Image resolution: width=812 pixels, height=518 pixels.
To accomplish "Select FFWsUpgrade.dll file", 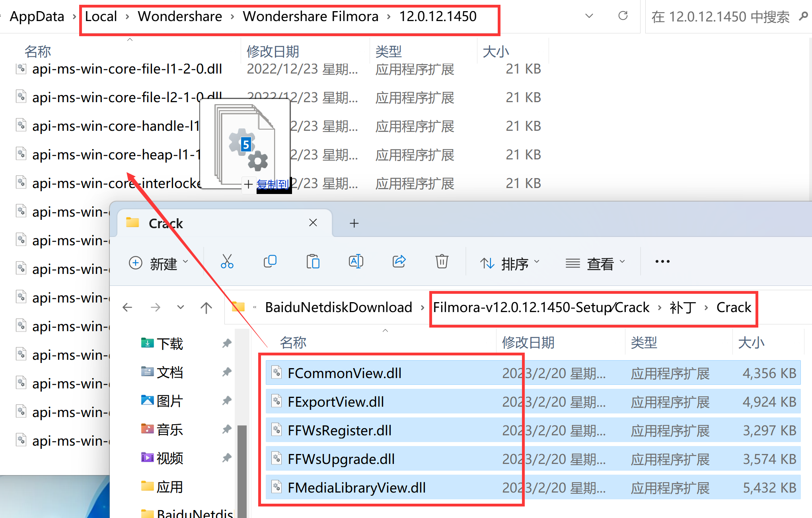I will [x=533, y=459].
